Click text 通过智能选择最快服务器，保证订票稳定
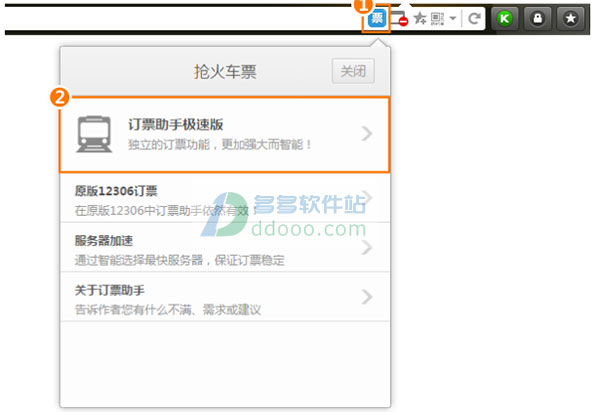Viewport: 600px width, 412px height. [x=179, y=260]
